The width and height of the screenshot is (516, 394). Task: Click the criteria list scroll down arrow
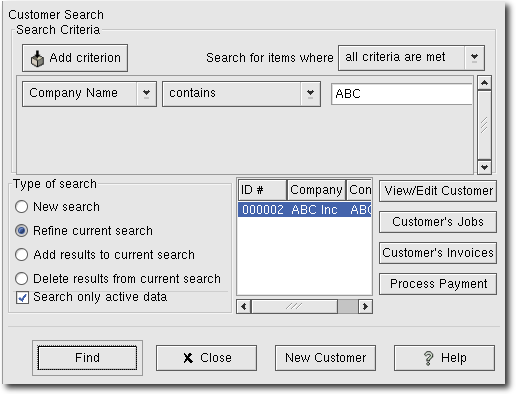pyautogui.click(x=484, y=167)
